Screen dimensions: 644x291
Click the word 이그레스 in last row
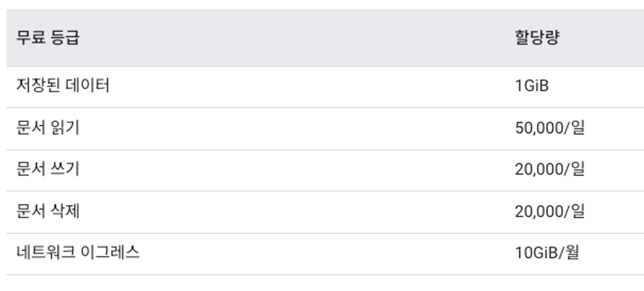pos(110,252)
